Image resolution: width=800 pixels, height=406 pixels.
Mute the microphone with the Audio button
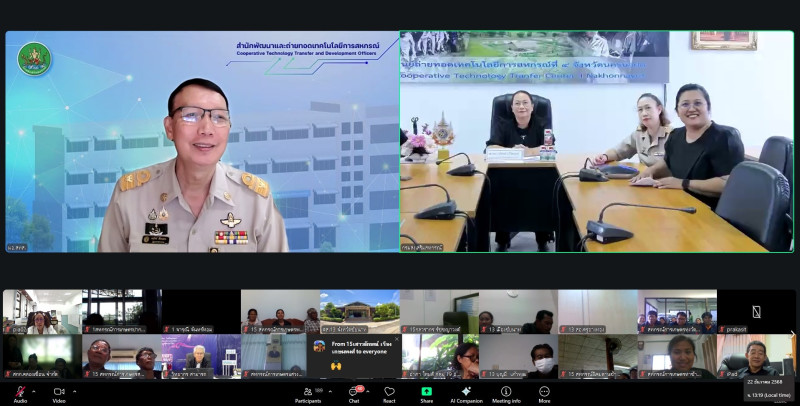click(20, 392)
